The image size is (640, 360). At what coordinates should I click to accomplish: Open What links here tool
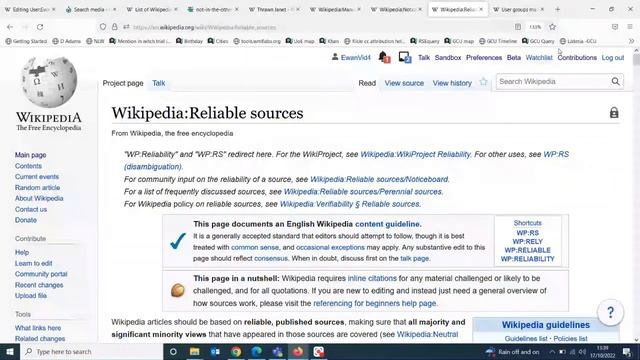[x=38, y=328]
